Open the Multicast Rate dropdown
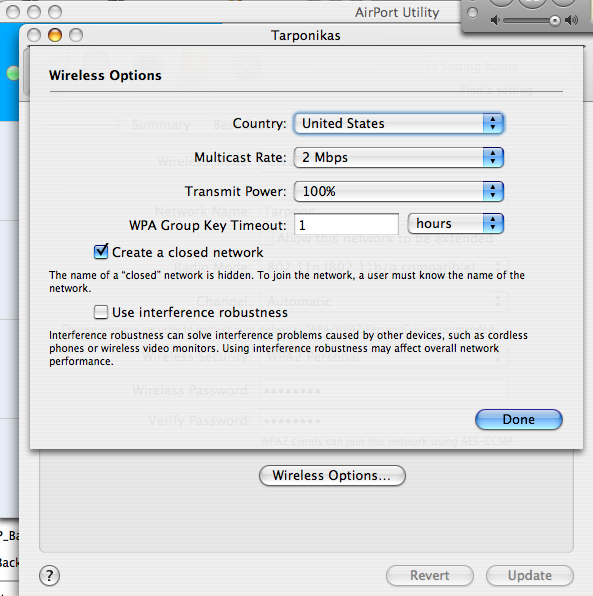Screen dimensions: 593x596 click(399, 157)
